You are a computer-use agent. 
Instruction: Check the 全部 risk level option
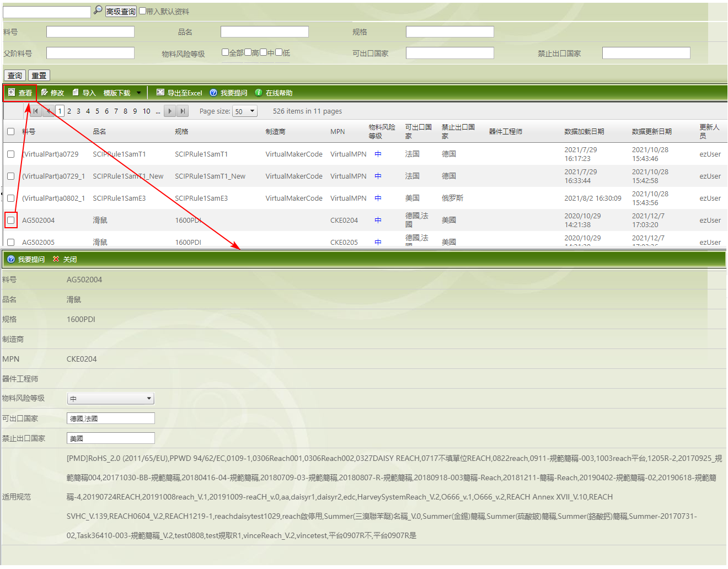coord(225,52)
